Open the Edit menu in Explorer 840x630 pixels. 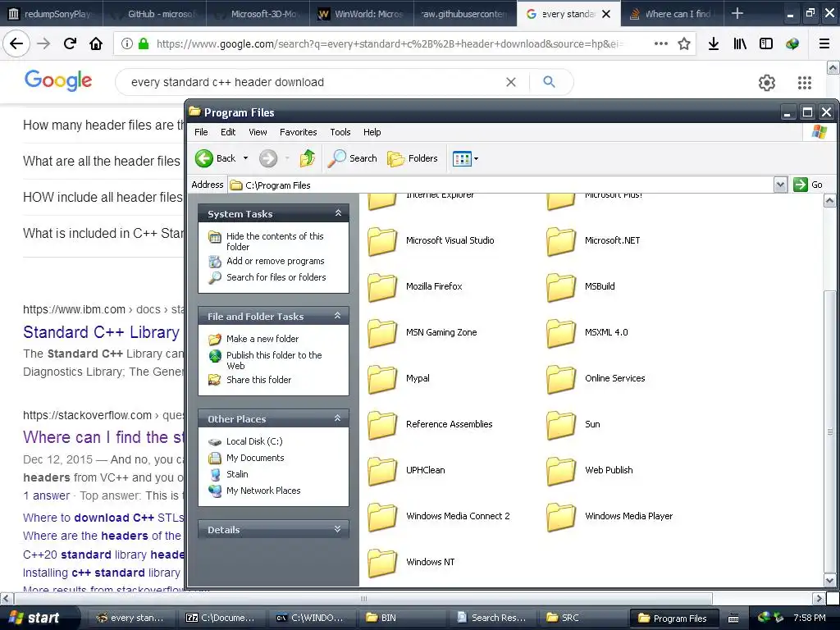pos(228,132)
